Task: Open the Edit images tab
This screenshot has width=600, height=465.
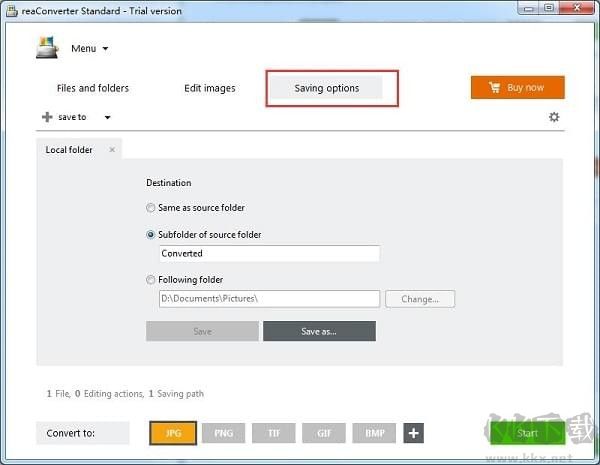Action: (x=210, y=88)
